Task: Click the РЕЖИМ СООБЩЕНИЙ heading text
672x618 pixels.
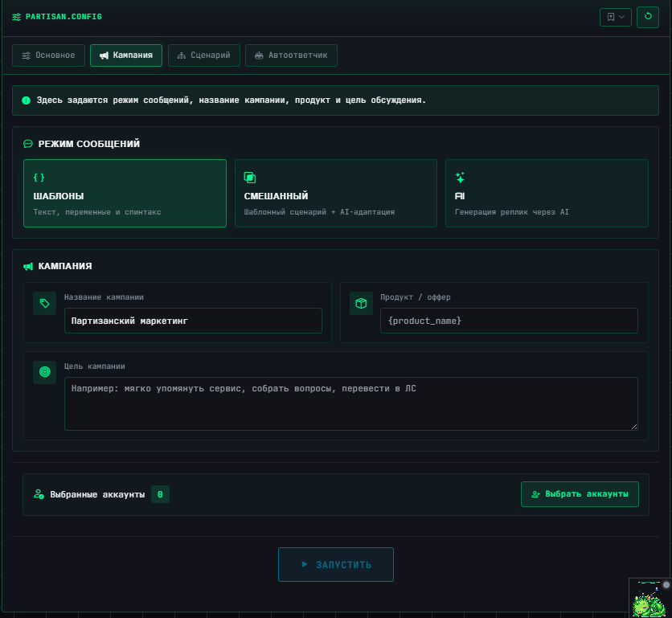Action: coord(89,144)
